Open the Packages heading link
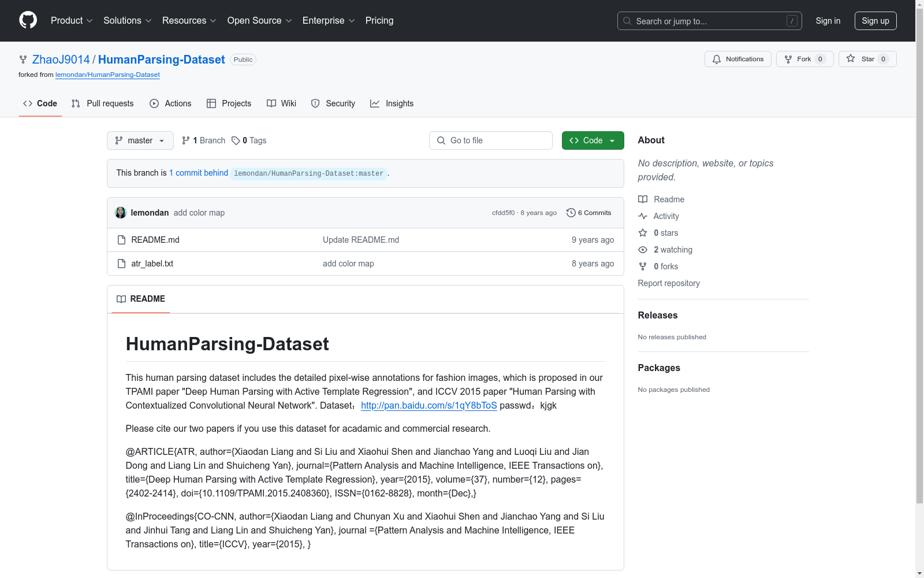This screenshot has width=924, height=578. [659, 368]
